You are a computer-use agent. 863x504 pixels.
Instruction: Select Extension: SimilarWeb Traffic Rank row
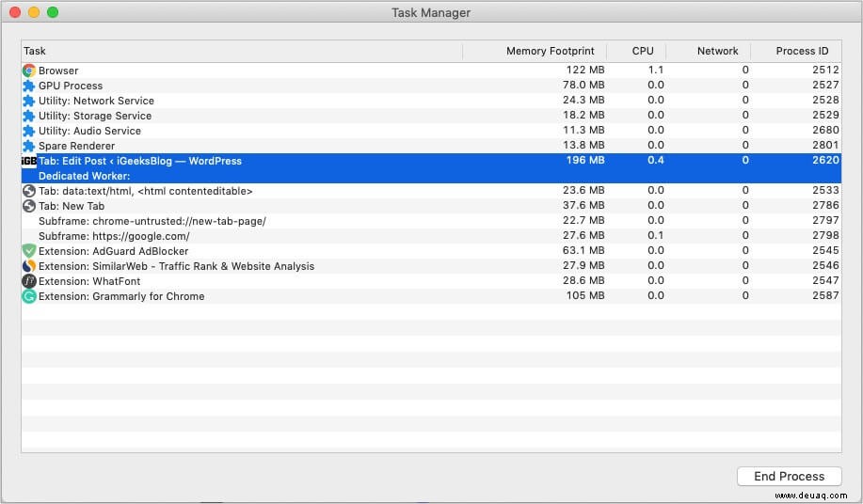click(x=431, y=266)
